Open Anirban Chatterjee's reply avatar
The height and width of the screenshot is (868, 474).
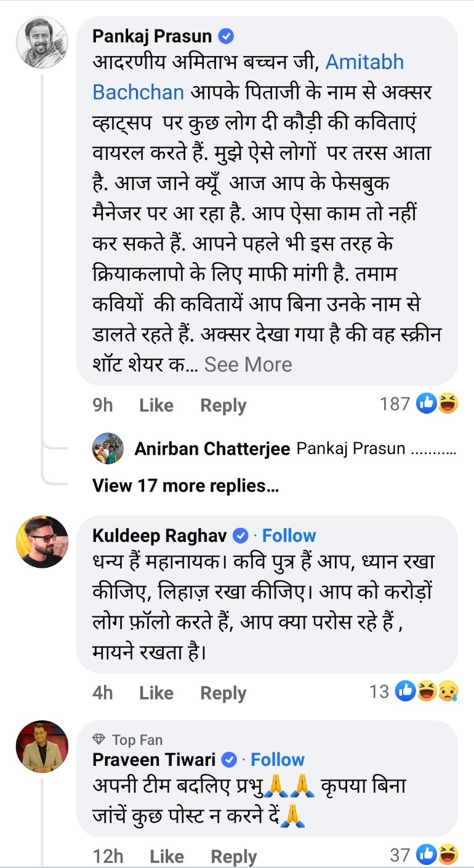point(108,448)
